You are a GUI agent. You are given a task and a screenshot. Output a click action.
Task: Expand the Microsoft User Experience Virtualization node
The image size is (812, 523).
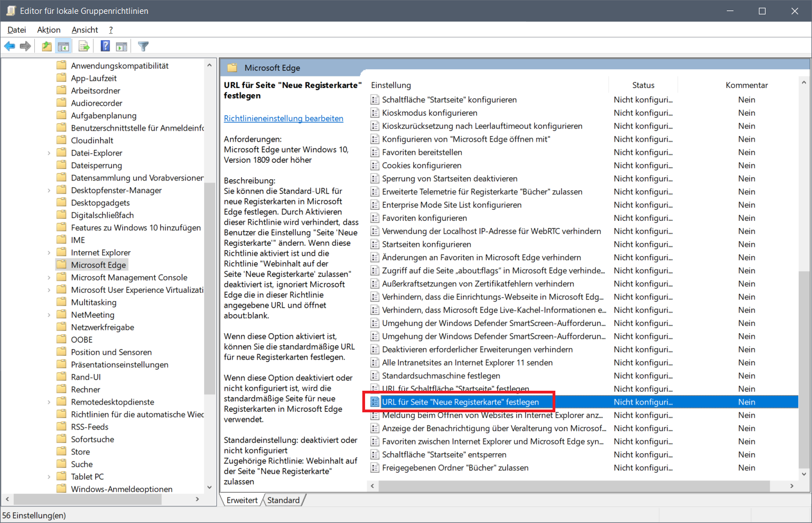click(x=49, y=290)
